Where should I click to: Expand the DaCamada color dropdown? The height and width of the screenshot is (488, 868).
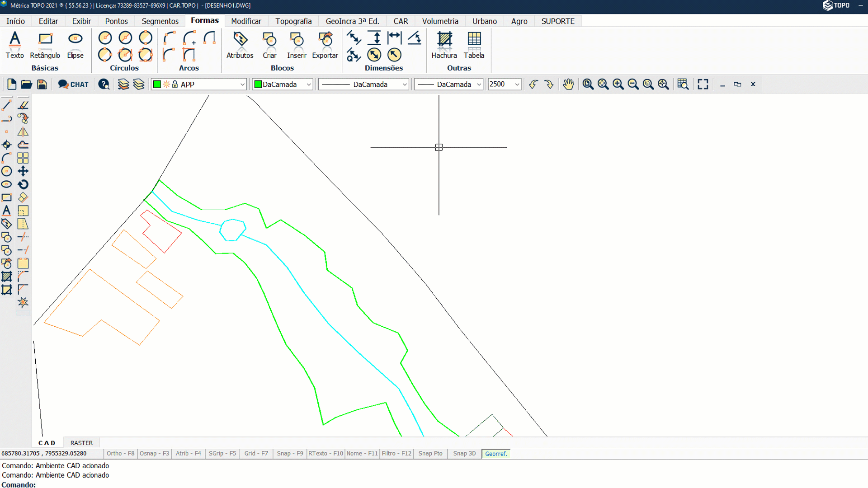[x=309, y=84]
